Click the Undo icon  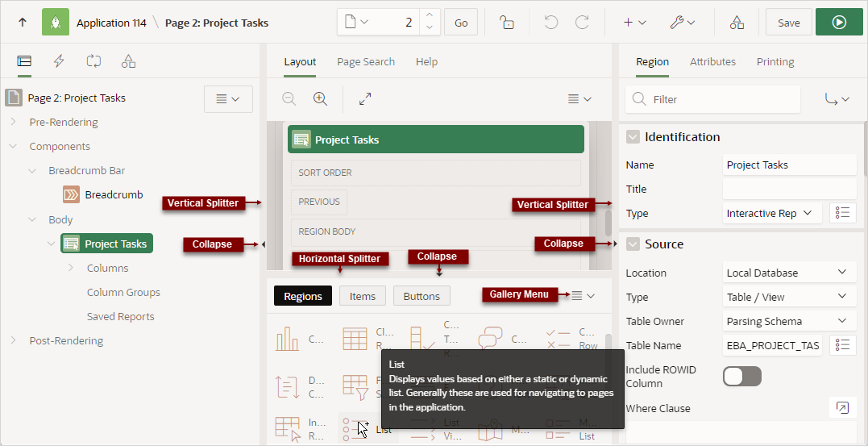pos(550,22)
